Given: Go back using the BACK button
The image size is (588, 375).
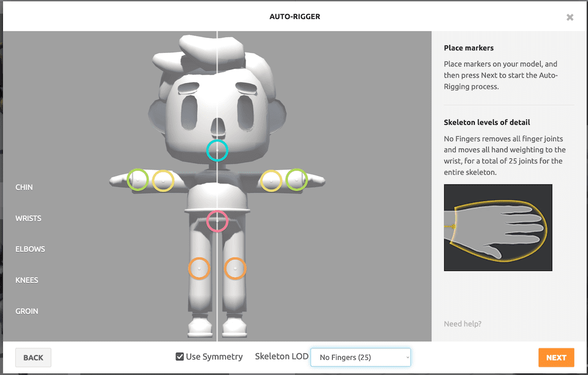Looking at the screenshot, I should (33, 357).
